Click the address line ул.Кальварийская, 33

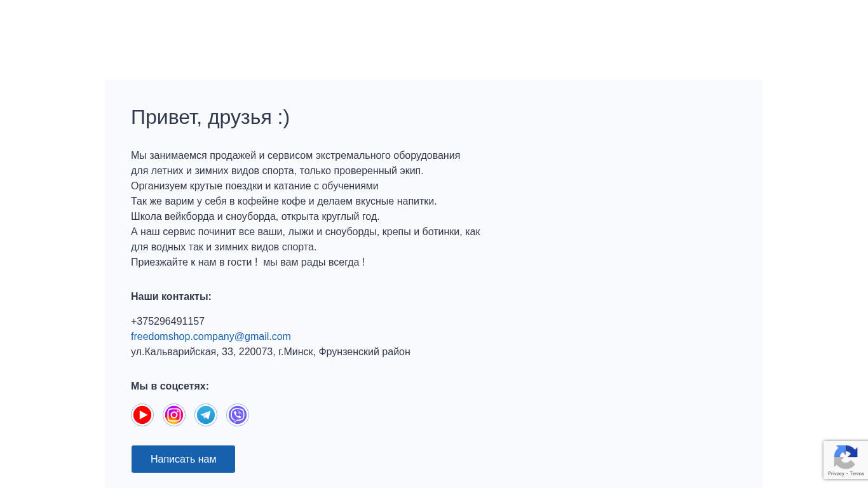click(x=270, y=352)
